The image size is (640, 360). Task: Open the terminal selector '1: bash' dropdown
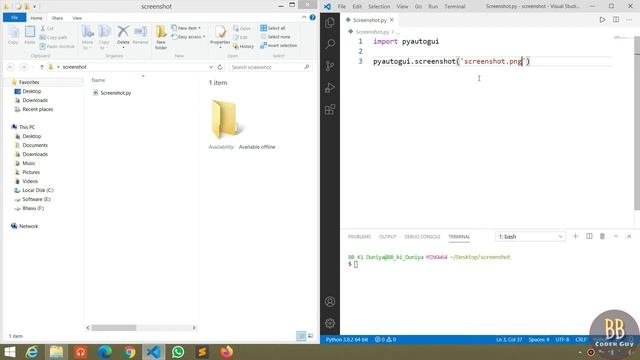pyautogui.click(x=530, y=236)
